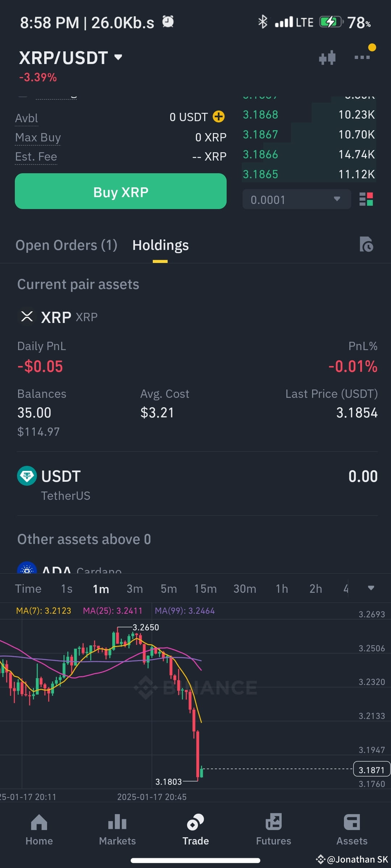
Task: Open the 0.0001 price precision dropdown
Action: pyautogui.click(x=297, y=199)
